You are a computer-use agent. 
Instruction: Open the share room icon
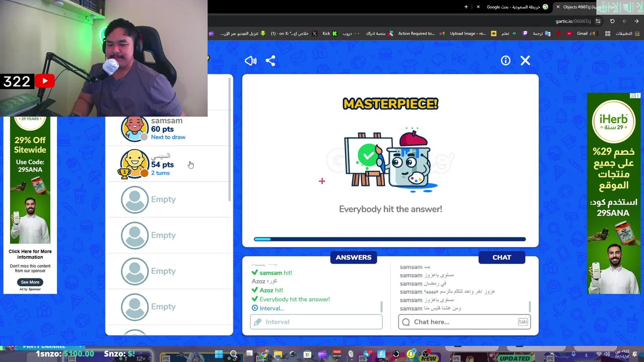tap(271, 61)
